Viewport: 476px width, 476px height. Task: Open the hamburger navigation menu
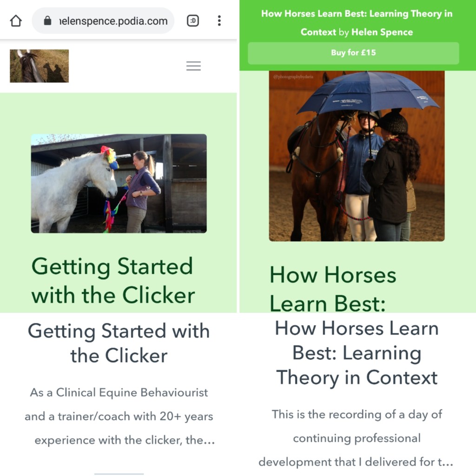[x=193, y=66]
